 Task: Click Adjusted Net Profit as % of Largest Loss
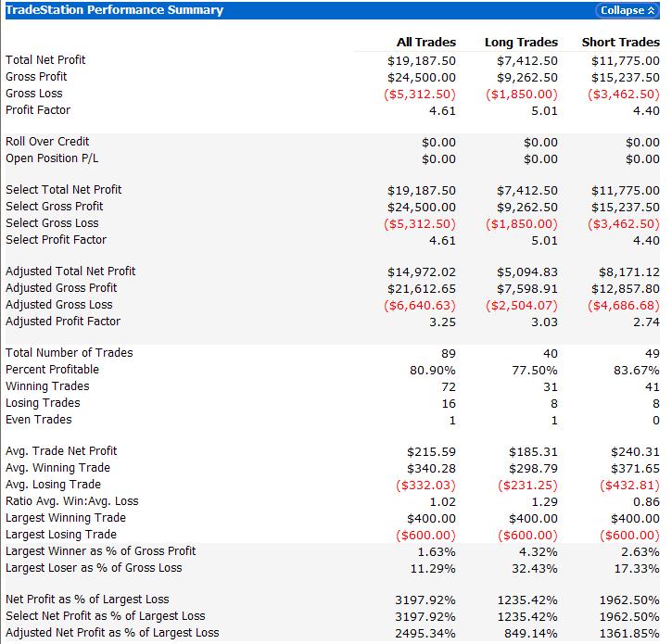pyautogui.click(x=112, y=633)
